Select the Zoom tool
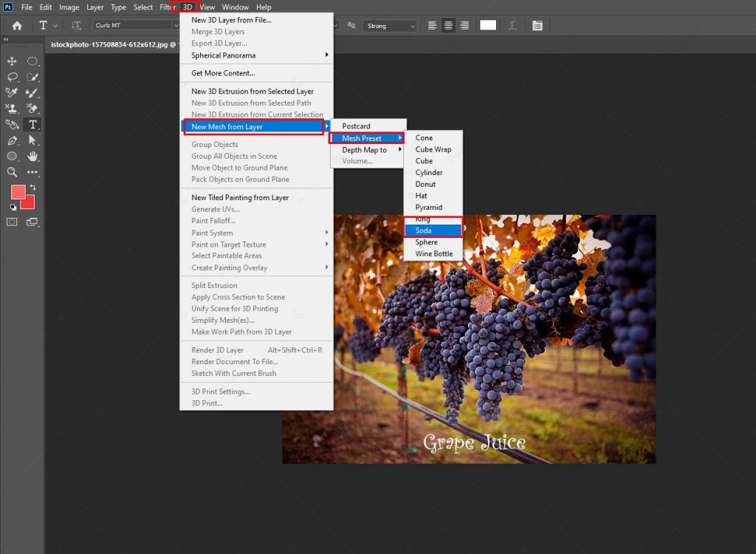Screen dimensions: 756x554 [x=12, y=171]
